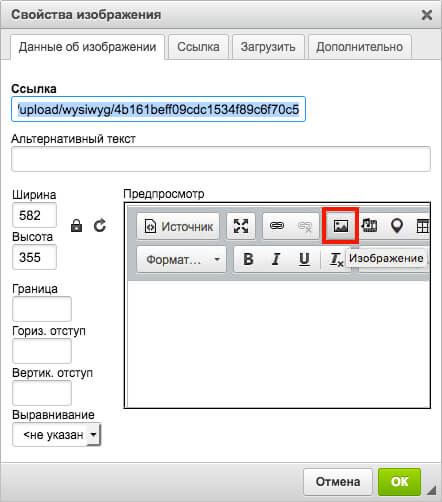Open the Формат dropdown in preview
Viewport: 442px width, 502px height.
(x=181, y=259)
